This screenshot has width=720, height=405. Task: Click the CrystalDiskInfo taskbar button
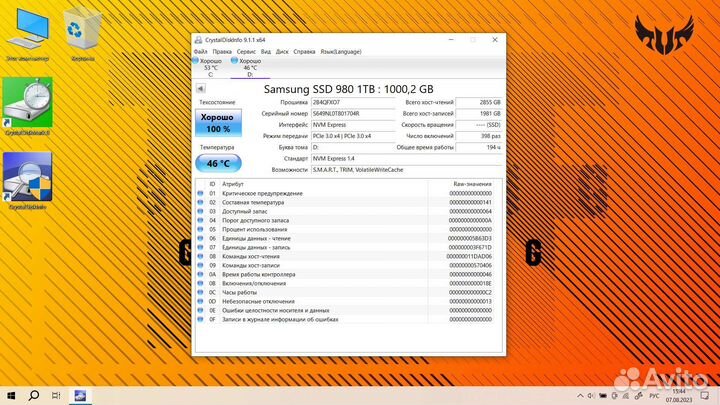tap(80, 395)
